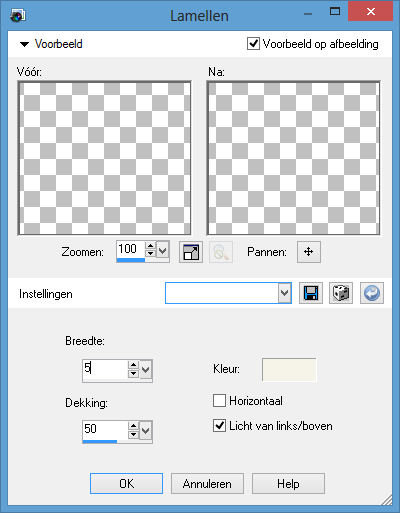Click the Help button

click(x=288, y=483)
